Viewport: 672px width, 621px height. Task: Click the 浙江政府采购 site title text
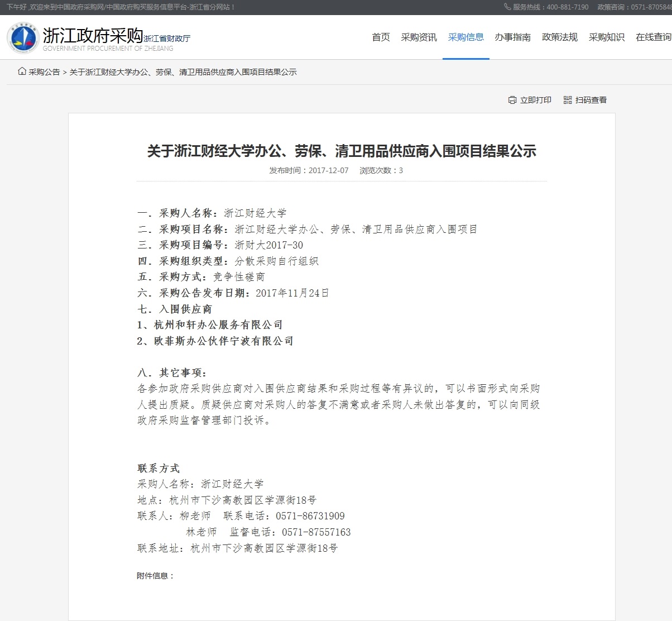pos(93,36)
